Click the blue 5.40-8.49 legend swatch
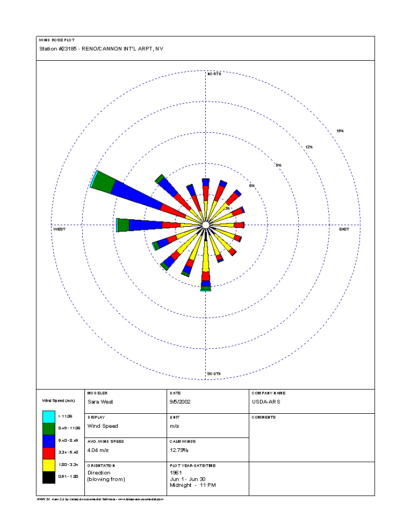The image size is (411, 532). 49,441
